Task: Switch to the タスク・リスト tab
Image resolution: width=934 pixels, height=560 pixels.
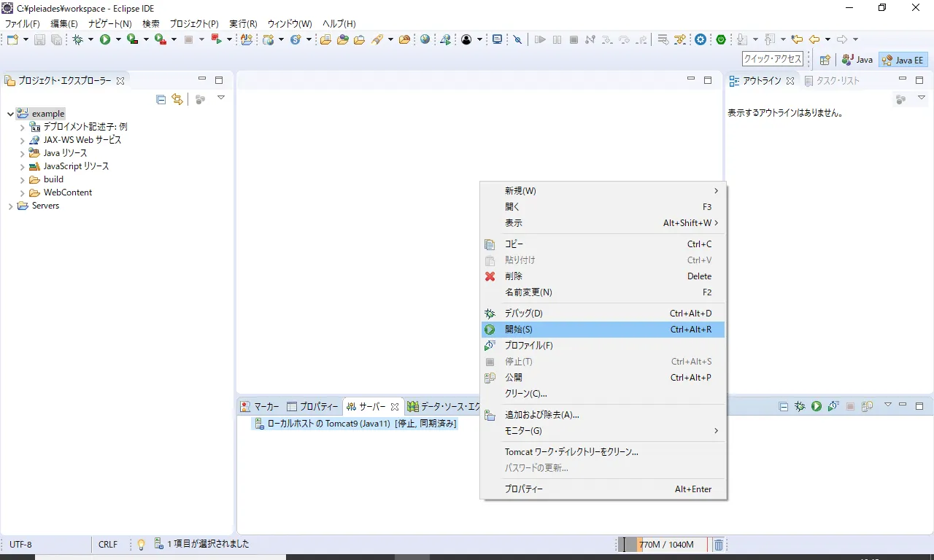Action: [x=833, y=81]
